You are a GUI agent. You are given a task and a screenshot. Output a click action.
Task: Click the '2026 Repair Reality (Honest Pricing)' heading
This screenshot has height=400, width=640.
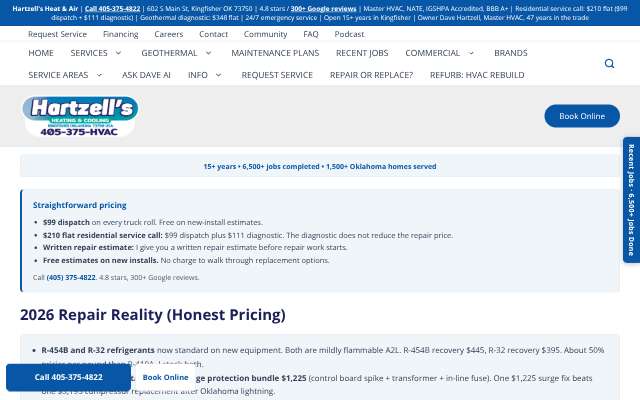pyautogui.click(x=153, y=315)
